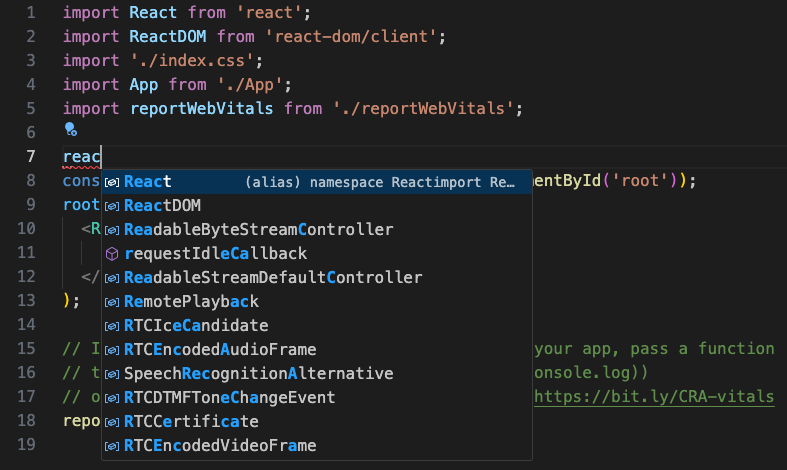
Task: Click the icon beside RTCIceCandidate
Action: pyautogui.click(x=112, y=326)
